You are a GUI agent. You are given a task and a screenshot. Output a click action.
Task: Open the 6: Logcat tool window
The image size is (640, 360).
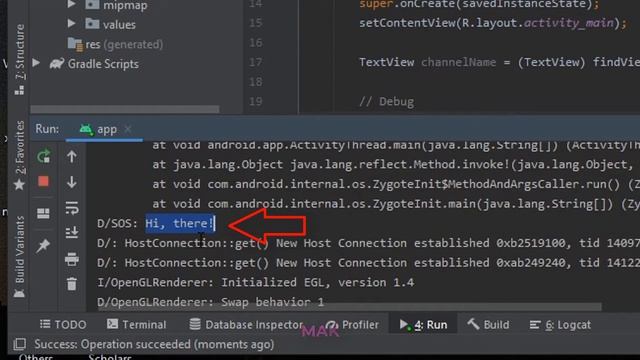point(560,324)
